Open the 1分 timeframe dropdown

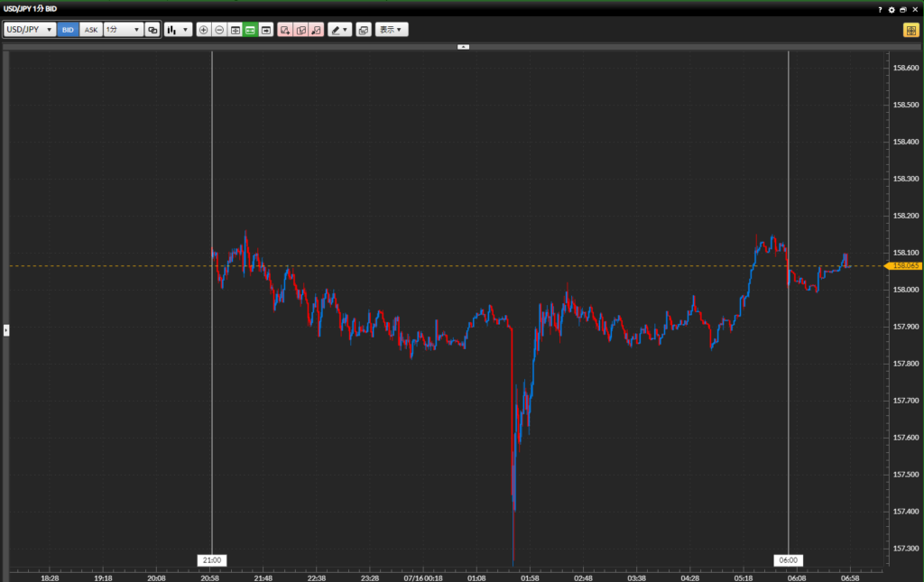[123, 30]
